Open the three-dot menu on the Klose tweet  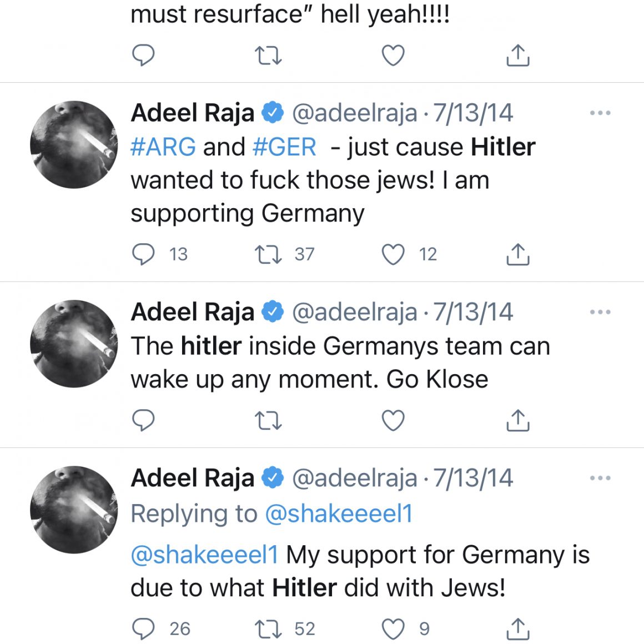[x=600, y=312]
